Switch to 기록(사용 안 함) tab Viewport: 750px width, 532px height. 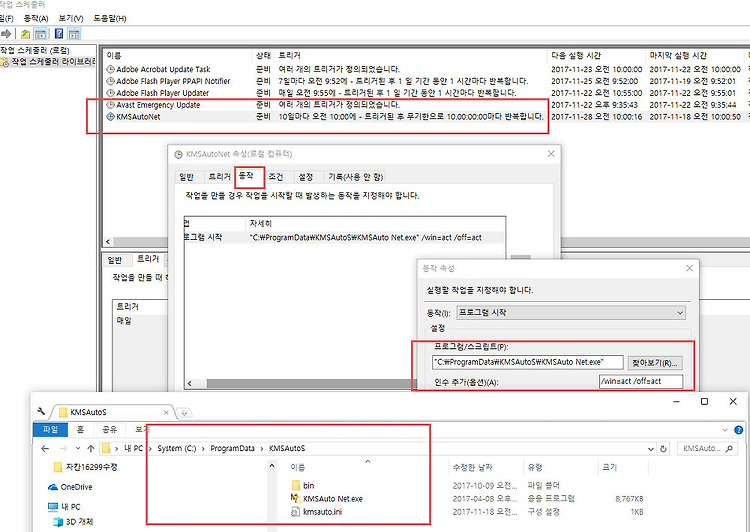point(355,177)
